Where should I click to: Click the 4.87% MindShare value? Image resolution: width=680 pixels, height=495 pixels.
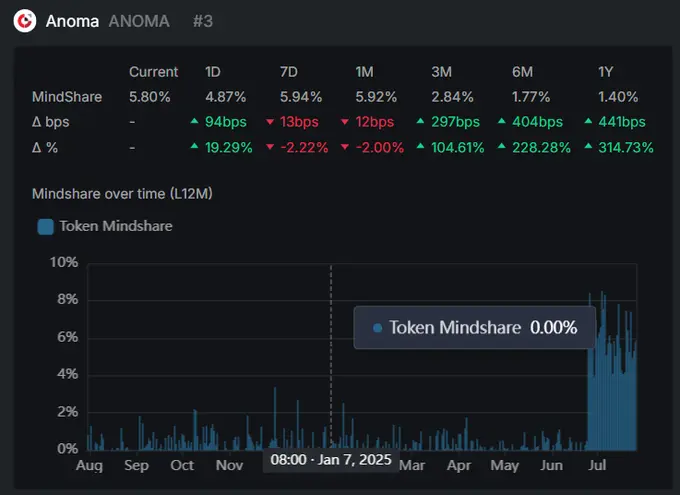coord(226,97)
